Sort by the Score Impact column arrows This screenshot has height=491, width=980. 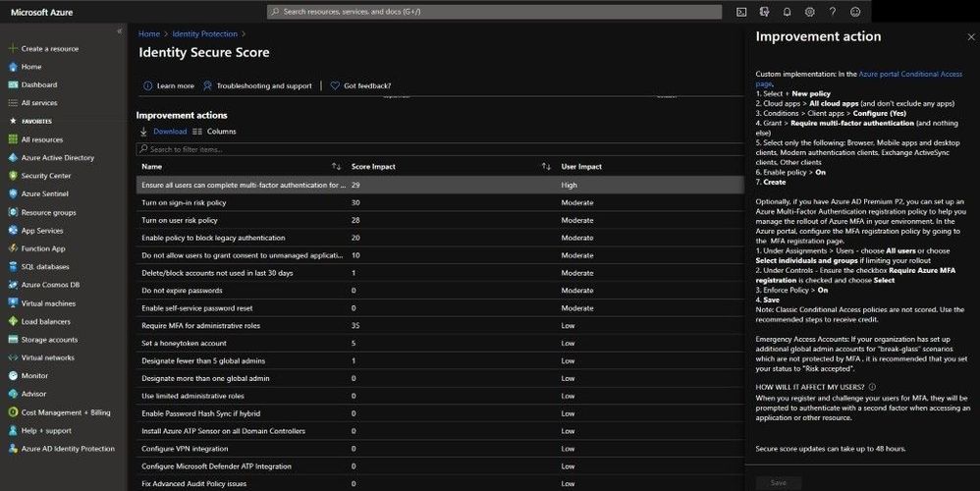click(x=546, y=166)
